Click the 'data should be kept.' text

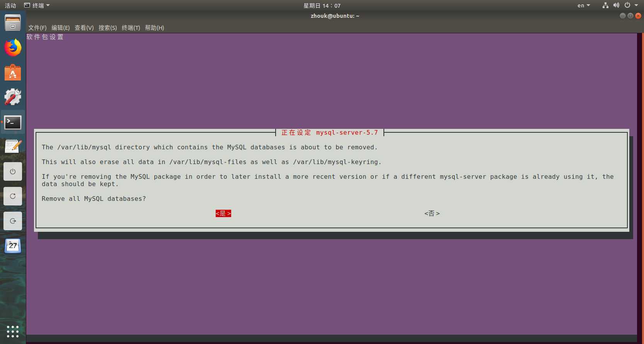[80, 184]
